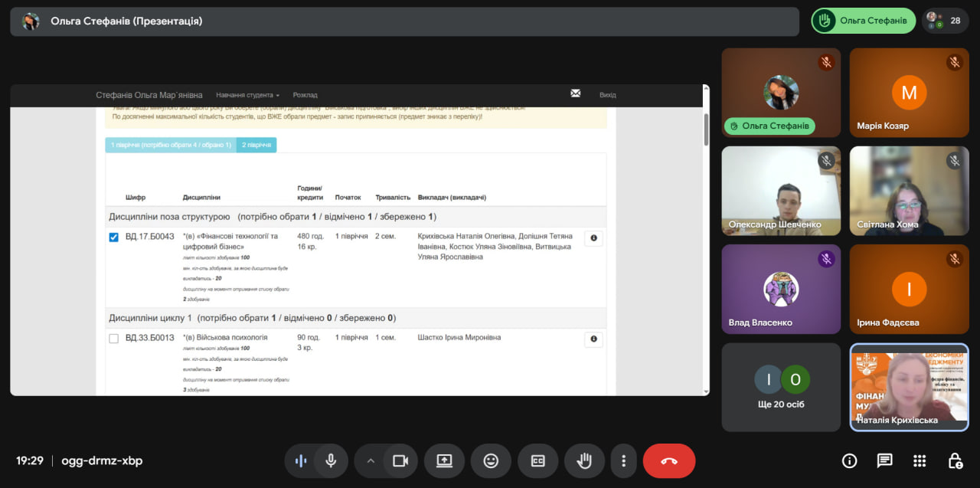980x488 pixels.
Task: Click the Розклад menu item
Action: [x=305, y=95]
